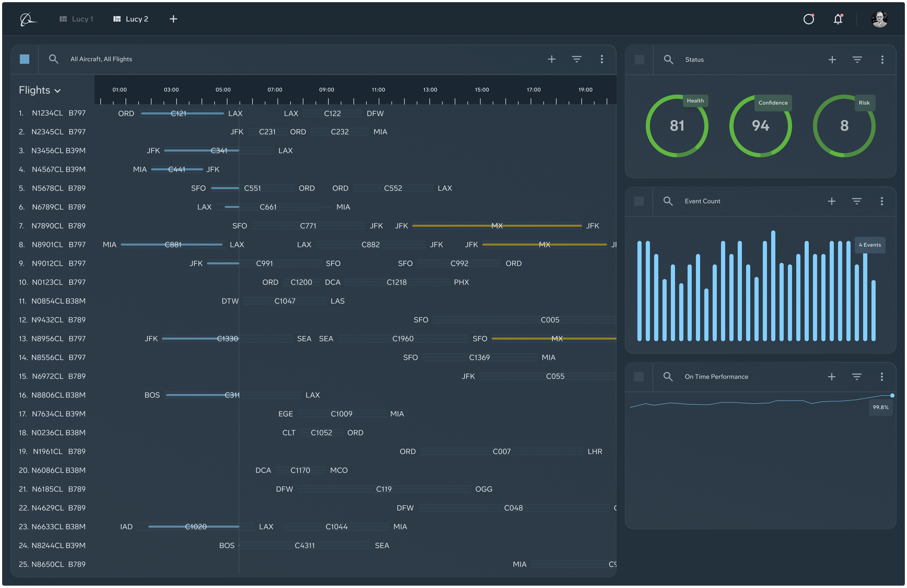The height and width of the screenshot is (588, 907).
Task: Open the user profile avatar
Action: point(879,19)
